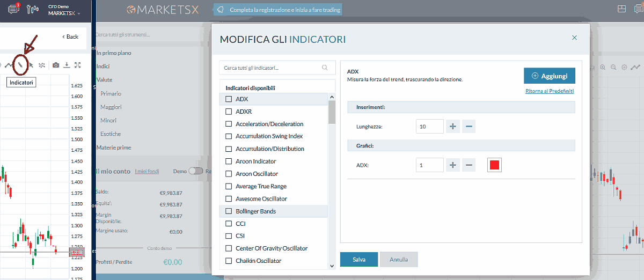Increase Lunghezza value with the plus button
This screenshot has height=280, width=644.
click(452, 126)
